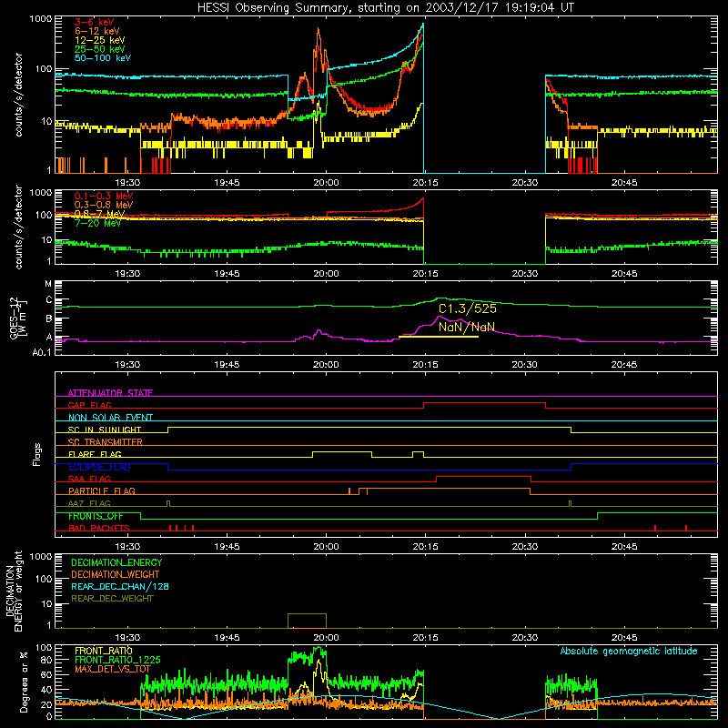Select the SAA_FLAG label

(x=89, y=479)
